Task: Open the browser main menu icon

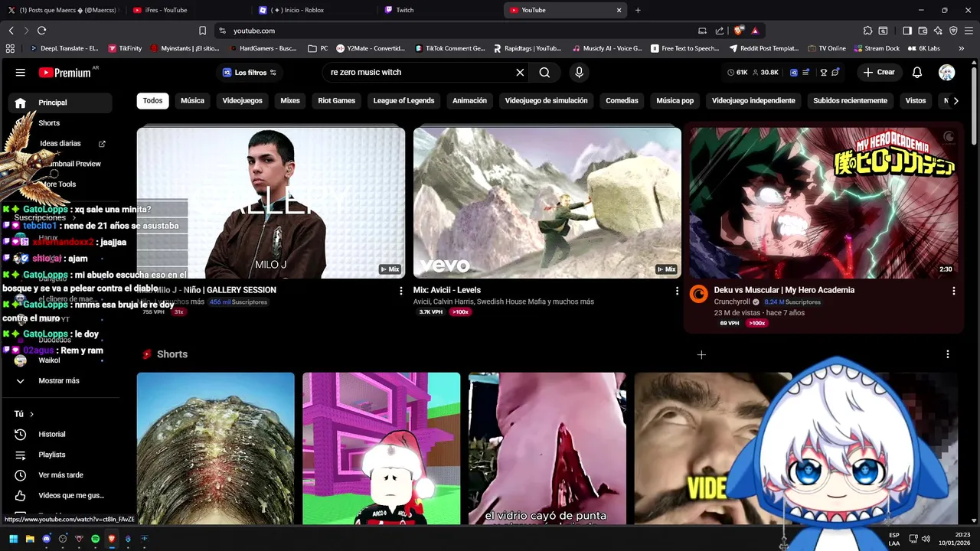Action: tap(969, 31)
